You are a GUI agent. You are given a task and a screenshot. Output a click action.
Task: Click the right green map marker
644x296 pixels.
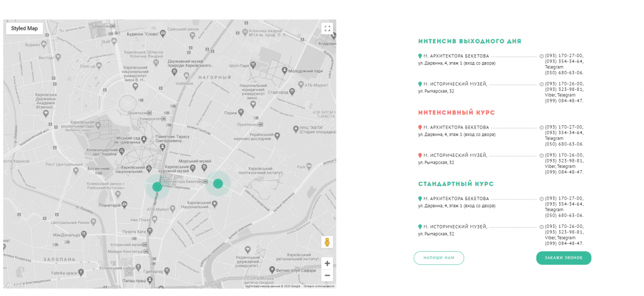coord(218,183)
